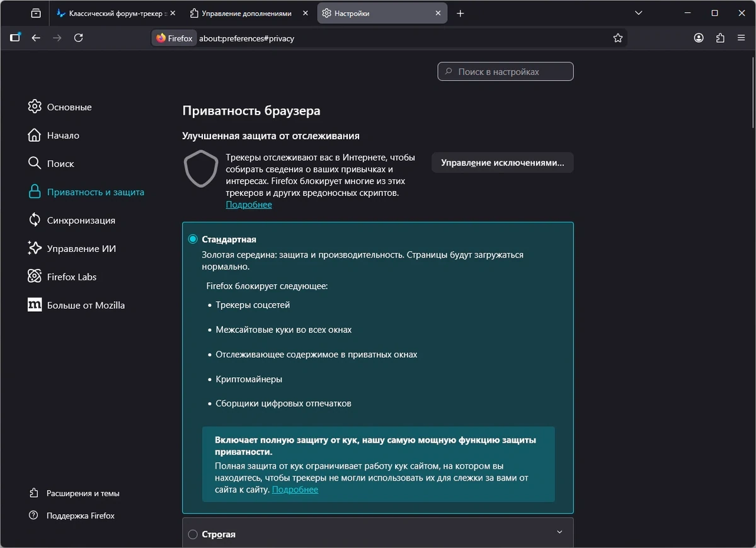Open Firefox Labs category

pyautogui.click(x=62, y=277)
